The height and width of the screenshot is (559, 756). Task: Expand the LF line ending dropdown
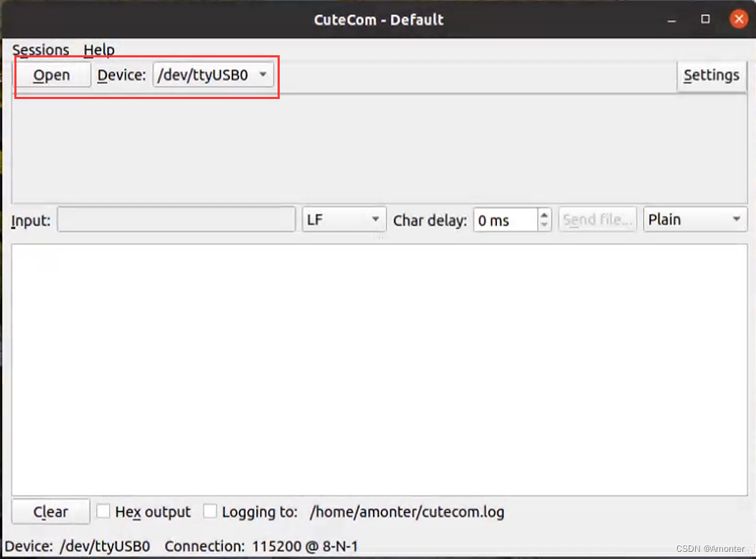pos(344,220)
